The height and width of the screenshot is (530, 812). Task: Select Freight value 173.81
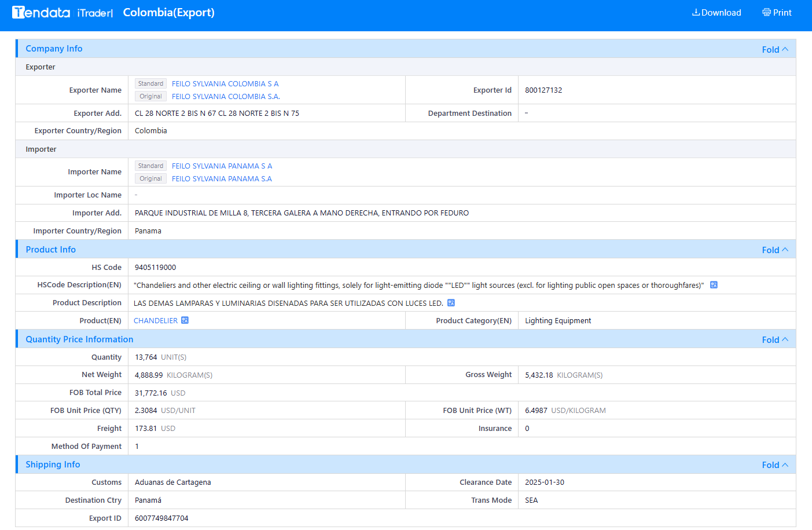click(146, 429)
